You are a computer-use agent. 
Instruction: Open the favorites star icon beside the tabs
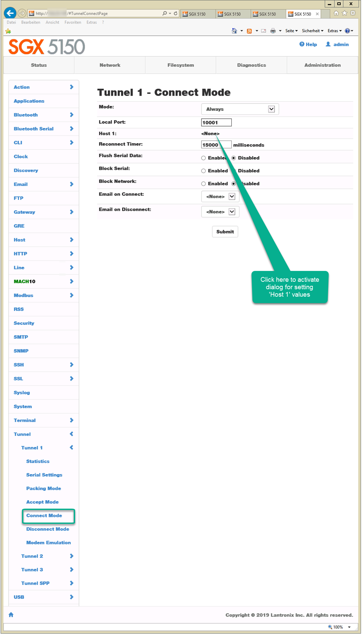coord(345,13)
